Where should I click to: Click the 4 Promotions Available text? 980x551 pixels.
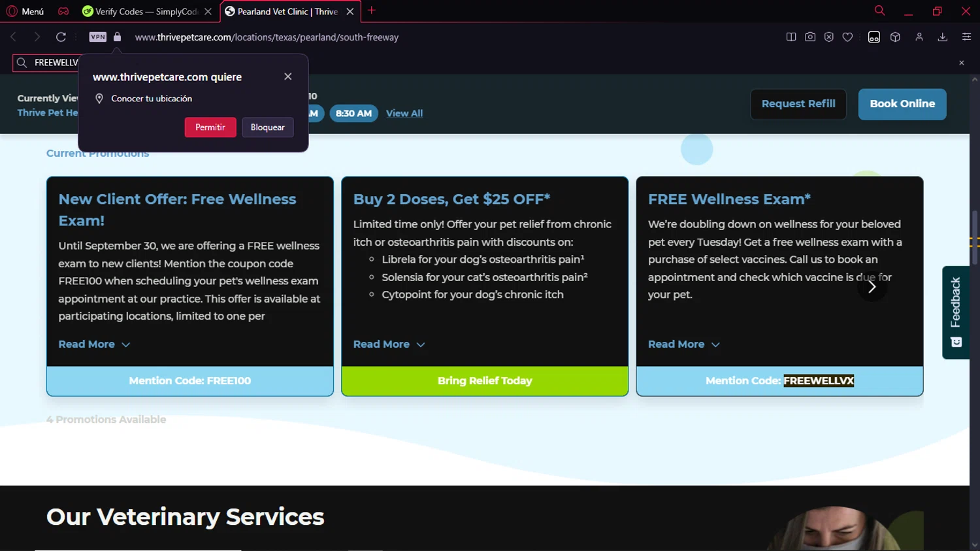click(106, 420)
